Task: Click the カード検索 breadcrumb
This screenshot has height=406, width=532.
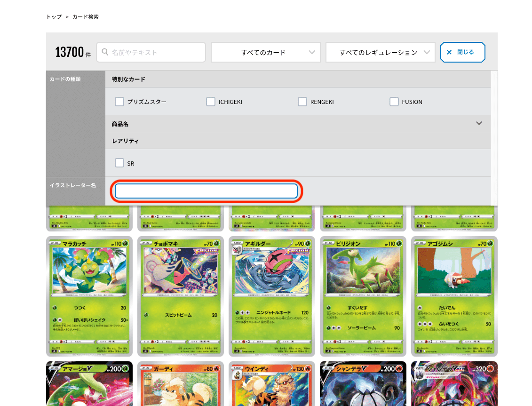Action: click(x=86, y=16)
